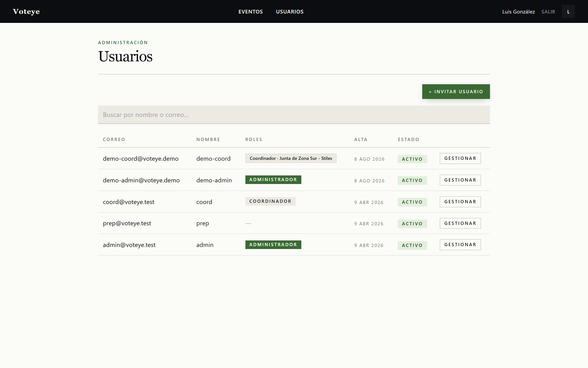Click the Correo column header

(x=114, y=139)
